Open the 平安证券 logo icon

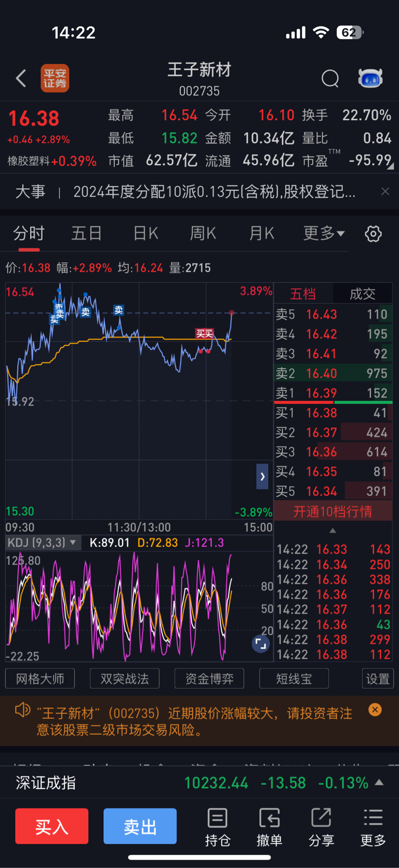(55, 78)
